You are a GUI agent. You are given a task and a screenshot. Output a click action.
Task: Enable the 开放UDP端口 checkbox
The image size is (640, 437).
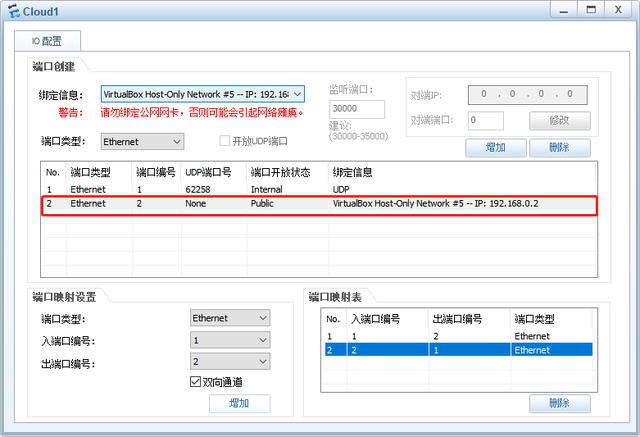tap(224, 141)
